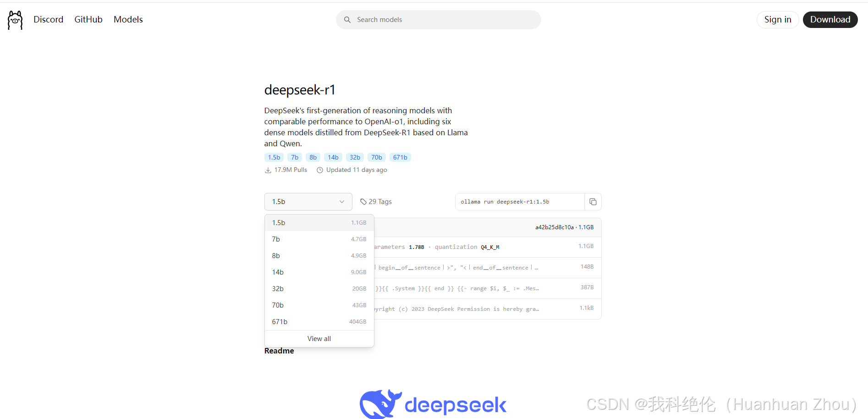Screen dimensions: 868x419
Task: Click the tag icon beside 29 Tags
Action: [363, 202]
